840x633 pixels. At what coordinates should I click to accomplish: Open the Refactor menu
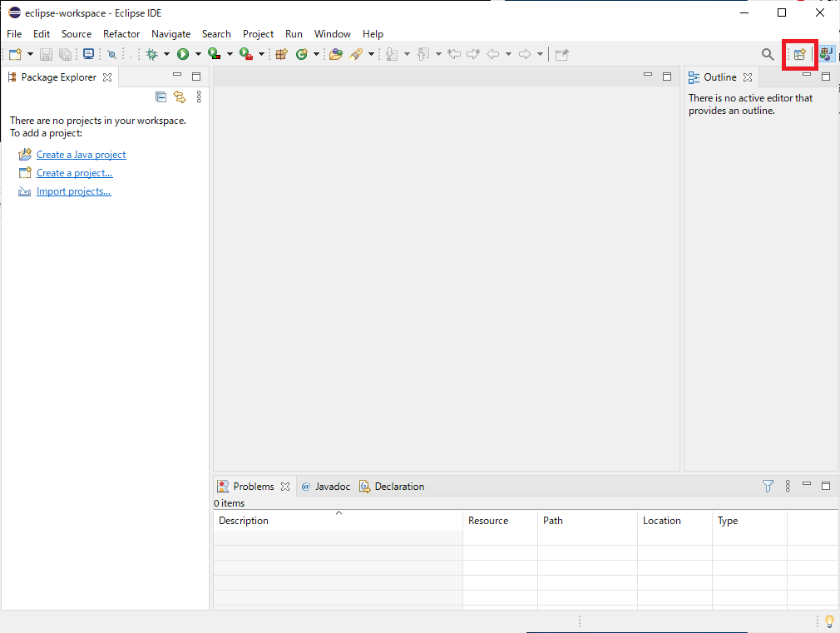121,34
